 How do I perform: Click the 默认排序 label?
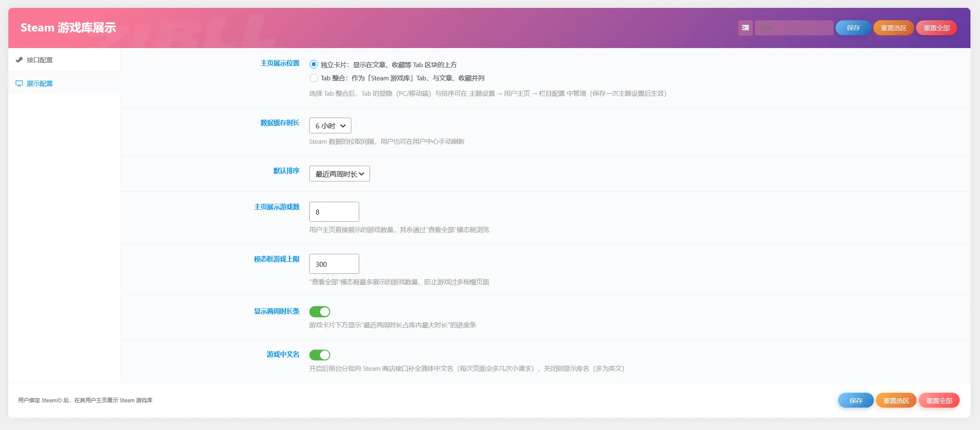click(286, 171)
